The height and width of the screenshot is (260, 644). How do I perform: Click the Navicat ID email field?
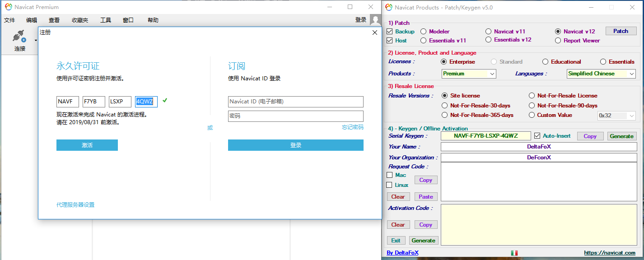click(296, 102)
